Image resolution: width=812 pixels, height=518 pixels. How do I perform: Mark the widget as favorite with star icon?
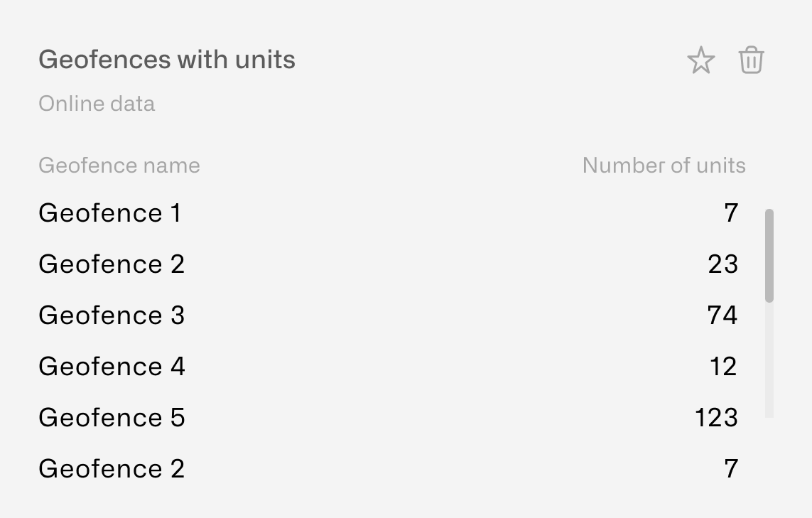coord(701,60)
